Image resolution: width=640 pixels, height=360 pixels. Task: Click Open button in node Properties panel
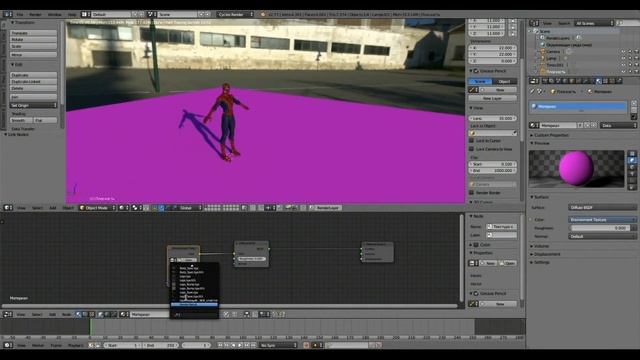(x=508, y=263)
